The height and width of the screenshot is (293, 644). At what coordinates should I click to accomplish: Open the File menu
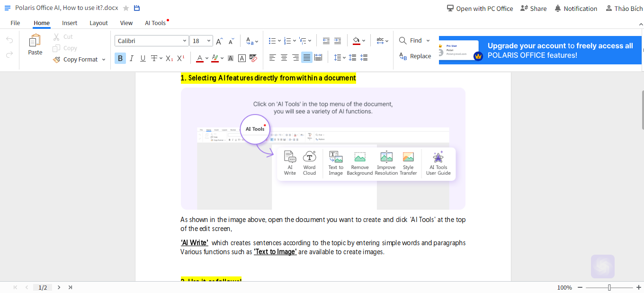point(15,23)
